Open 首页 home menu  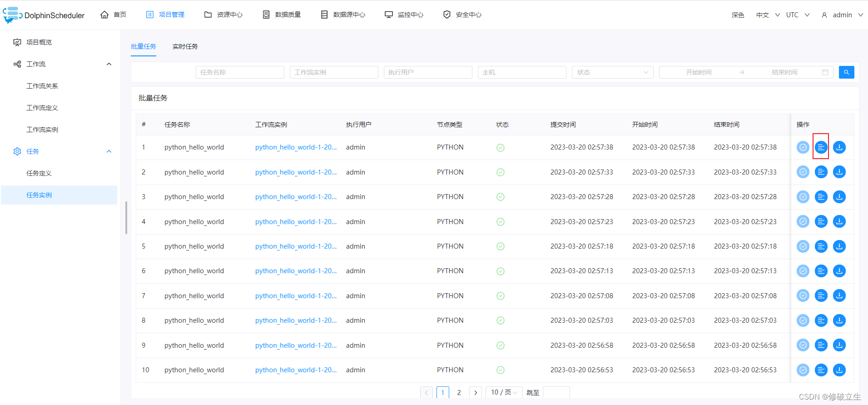pyautogui.click(x=113, y=15)
